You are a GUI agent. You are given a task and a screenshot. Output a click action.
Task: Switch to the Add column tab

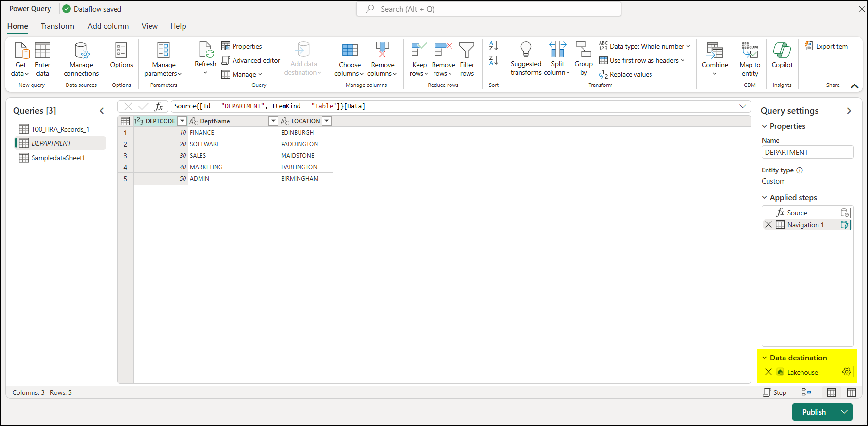(108, 26)
